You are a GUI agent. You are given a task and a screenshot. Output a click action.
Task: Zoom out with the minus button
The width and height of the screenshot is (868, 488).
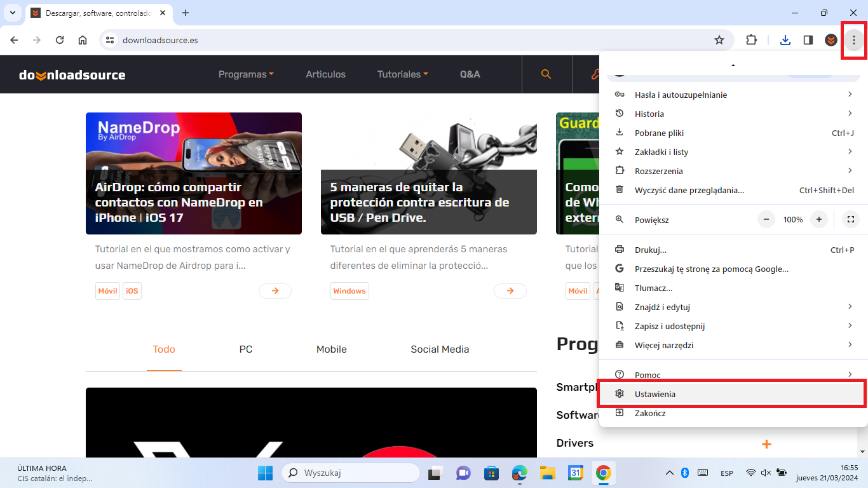(x=766, y=220)
